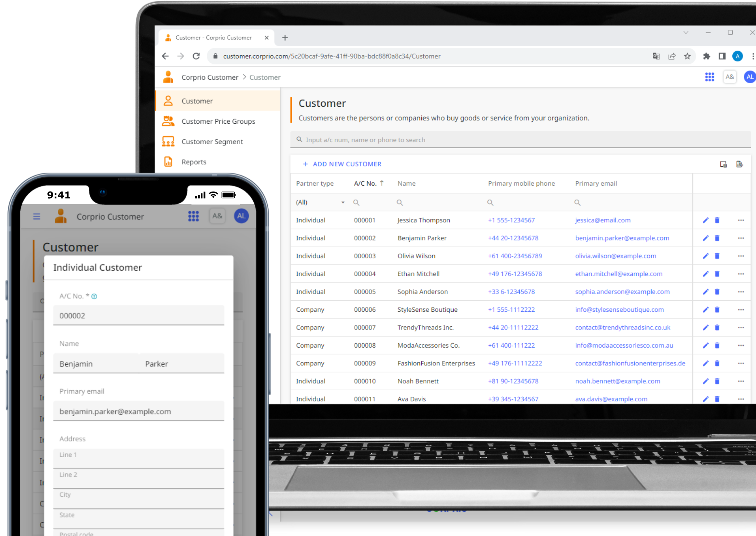Open the browser tab search chevron

tap(686, 32)
